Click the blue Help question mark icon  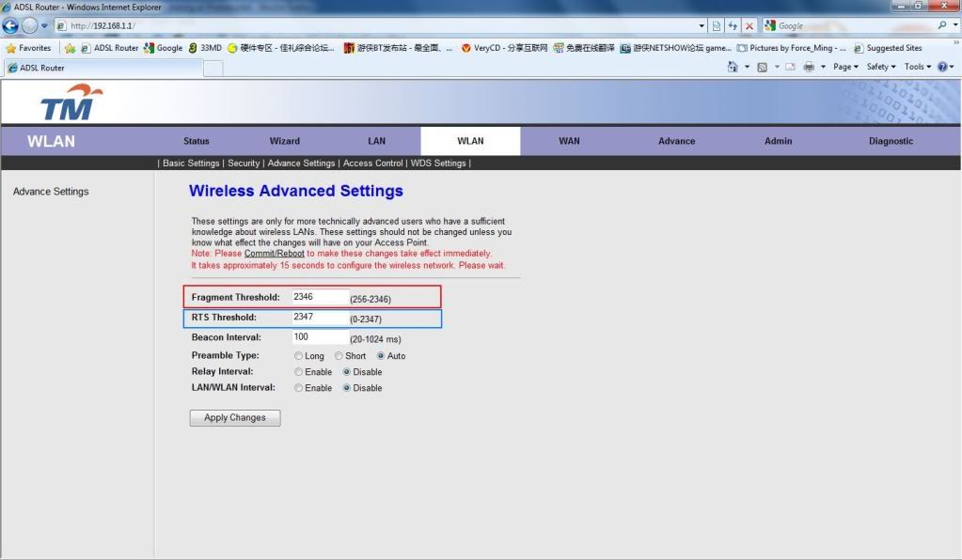(x=941, y=67)
